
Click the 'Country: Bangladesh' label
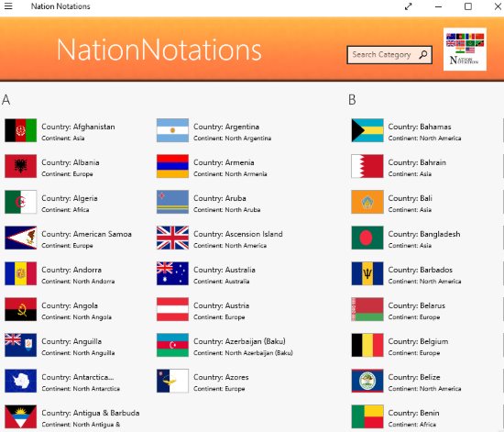424,234
